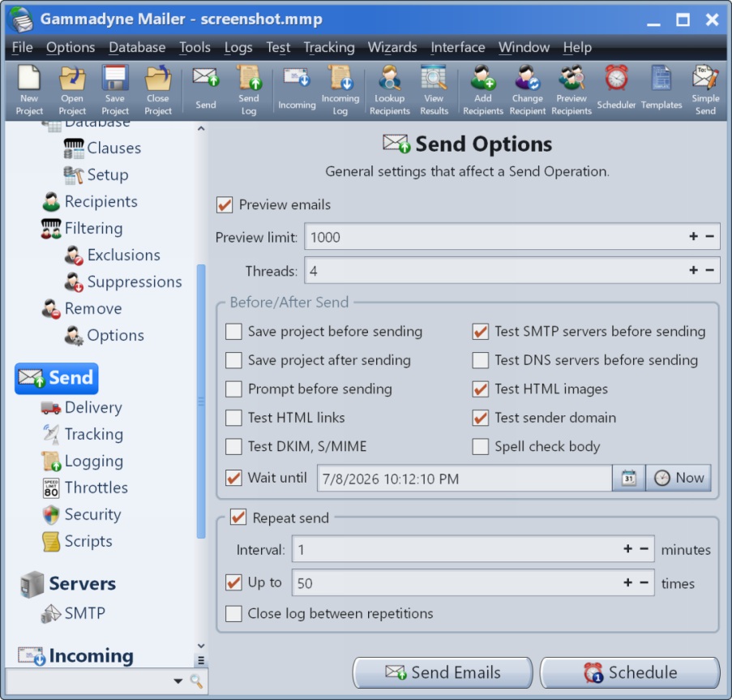Screen dimensions: 732x700
Task: Decrease Up to times with minus
Action: [x=644, y=582]
